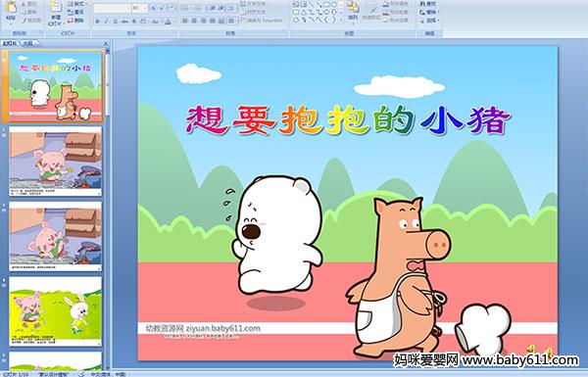This screenshot has height=377, width=588.
Task: Switch to the Outline pane tab
Action: click(27, 43)
